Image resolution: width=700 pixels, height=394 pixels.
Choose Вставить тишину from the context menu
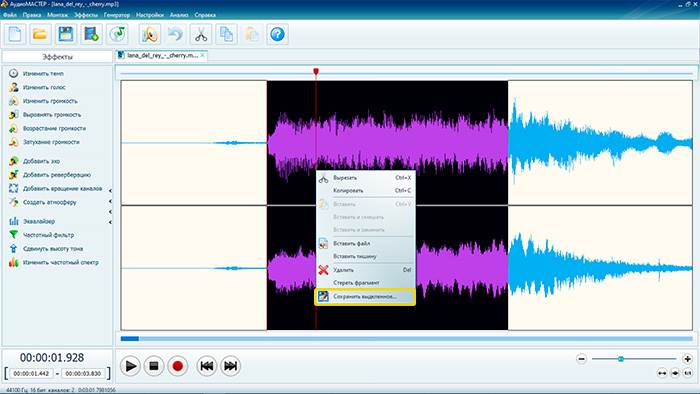365,257
